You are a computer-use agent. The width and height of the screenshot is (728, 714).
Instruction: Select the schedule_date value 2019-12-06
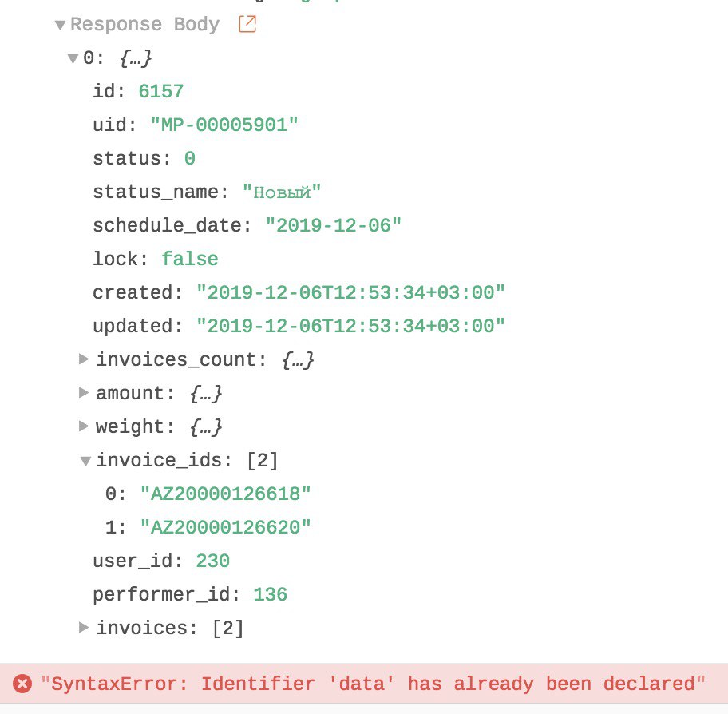click(x=333, y=226)
